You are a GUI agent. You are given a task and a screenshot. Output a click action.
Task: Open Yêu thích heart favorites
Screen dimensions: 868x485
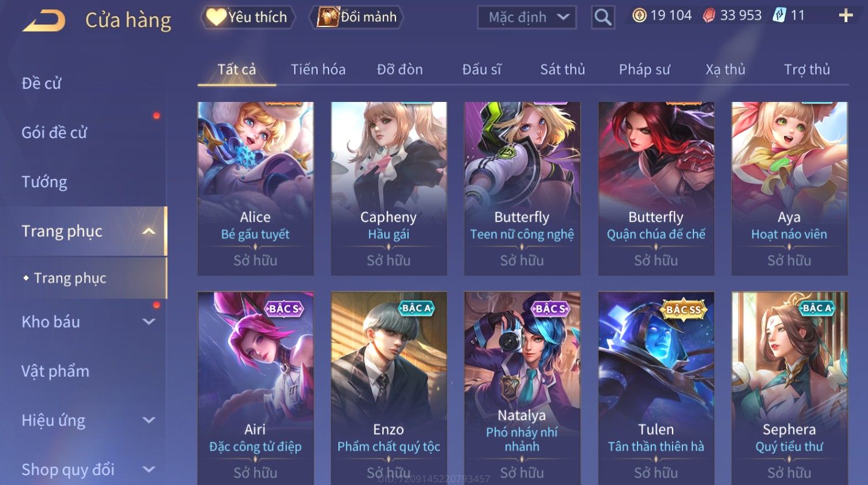248,17
